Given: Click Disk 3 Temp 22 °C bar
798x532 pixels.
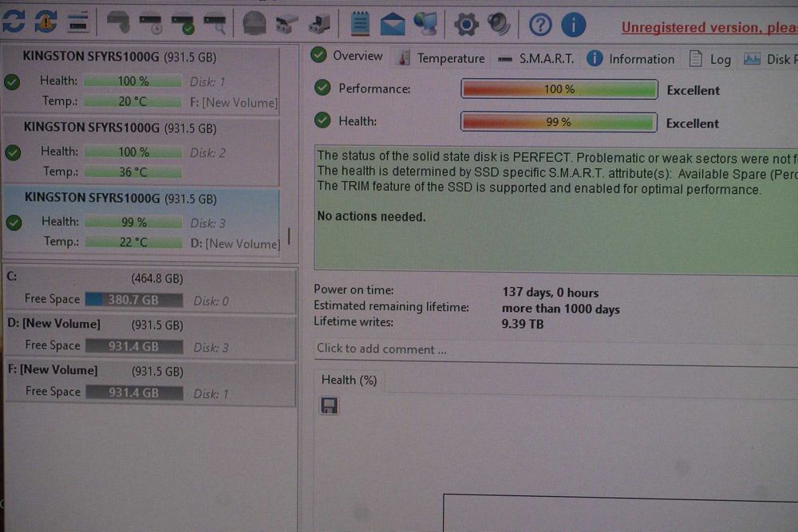Looking at the screenshot, I should (134, 242).
